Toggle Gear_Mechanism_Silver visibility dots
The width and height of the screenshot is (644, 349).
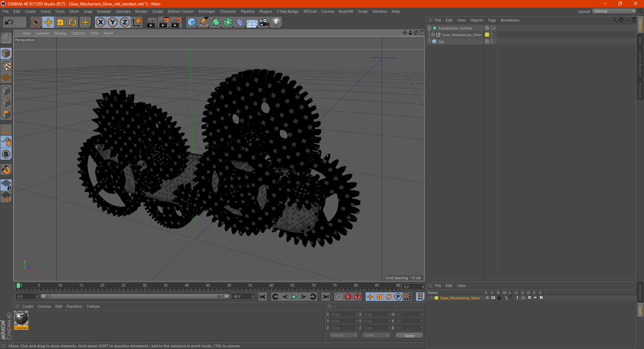click(x=492, y=35)
